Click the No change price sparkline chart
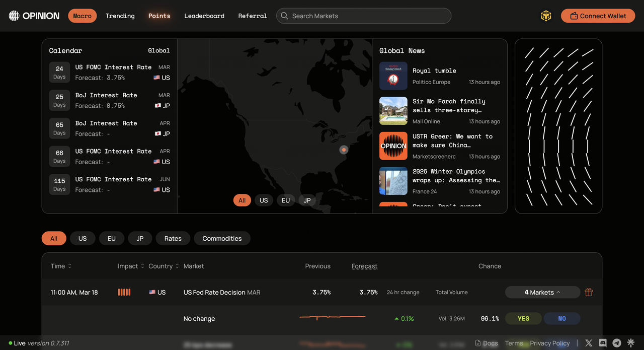Viewport: 644px width, 350px height. [332, 317]
